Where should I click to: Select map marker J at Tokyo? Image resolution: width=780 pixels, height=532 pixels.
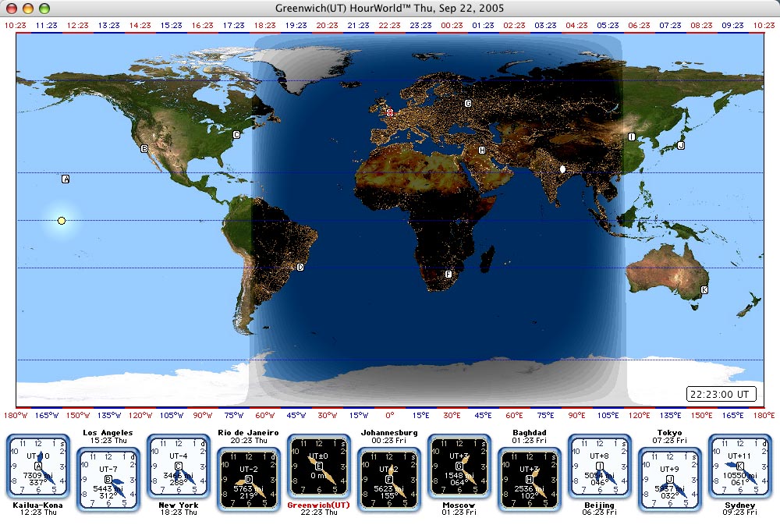[x=681, y=145]
